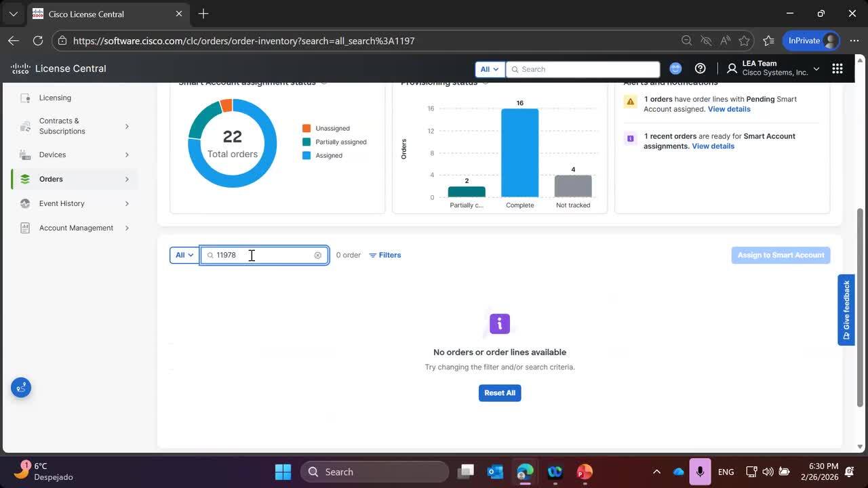Click the Complete bar in provisioning chart

point(520,152)
